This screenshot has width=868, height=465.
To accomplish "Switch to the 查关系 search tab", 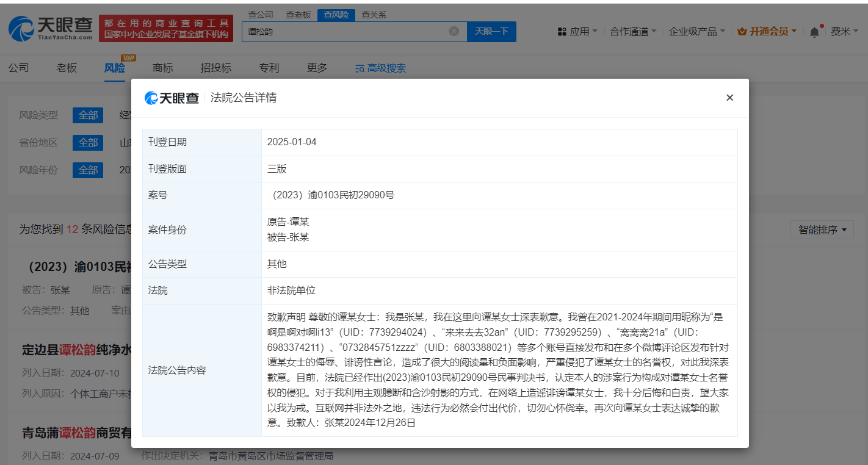I will point(374,15).
